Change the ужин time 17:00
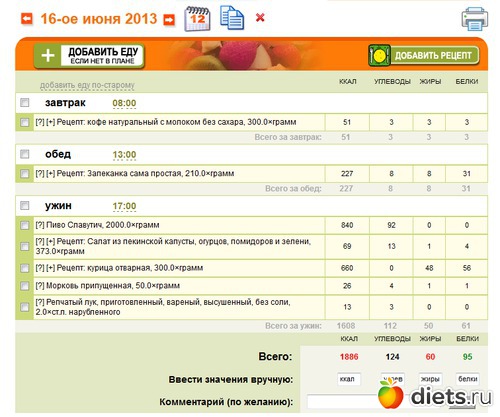This screenshot has height=417, width=500. (124, 206)
